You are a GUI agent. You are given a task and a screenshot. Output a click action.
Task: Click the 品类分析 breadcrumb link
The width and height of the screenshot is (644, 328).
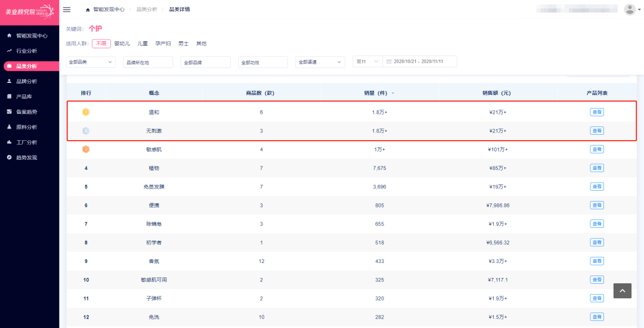pos(147,10)
